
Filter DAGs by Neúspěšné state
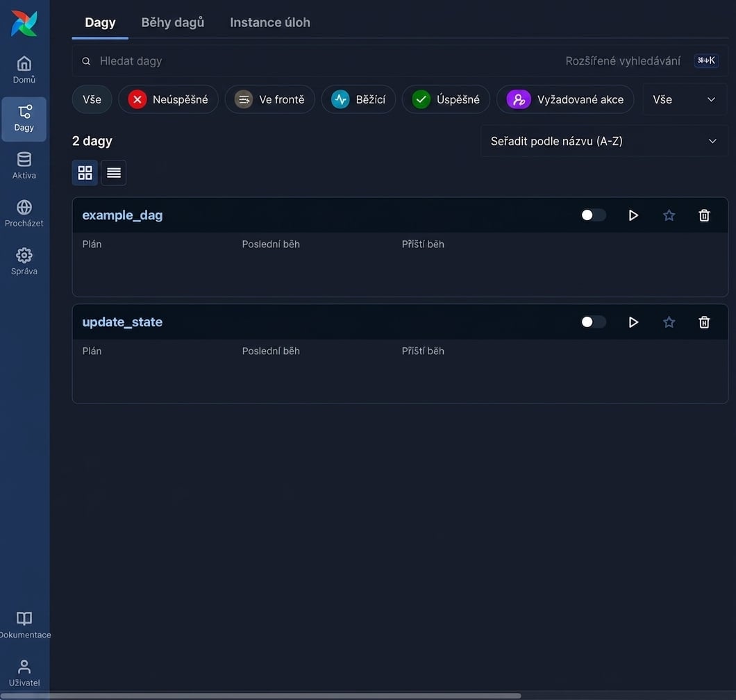point(168,99)
